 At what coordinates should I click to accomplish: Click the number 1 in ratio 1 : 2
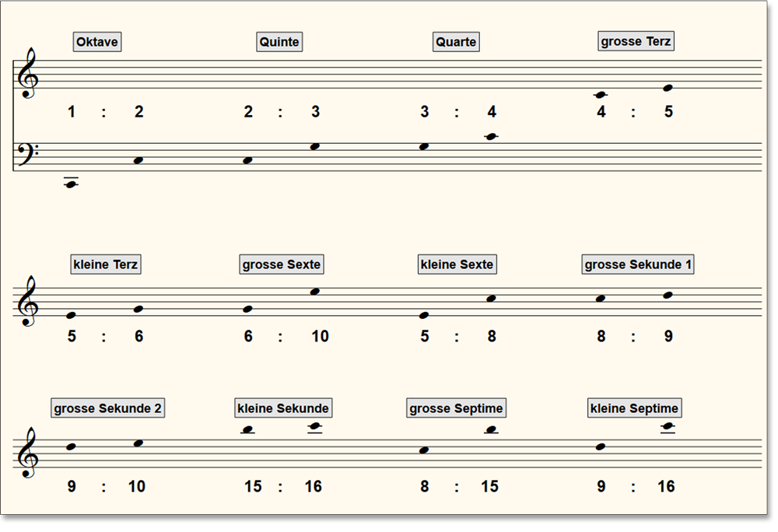pyautogui.click(x=72, y=112)
